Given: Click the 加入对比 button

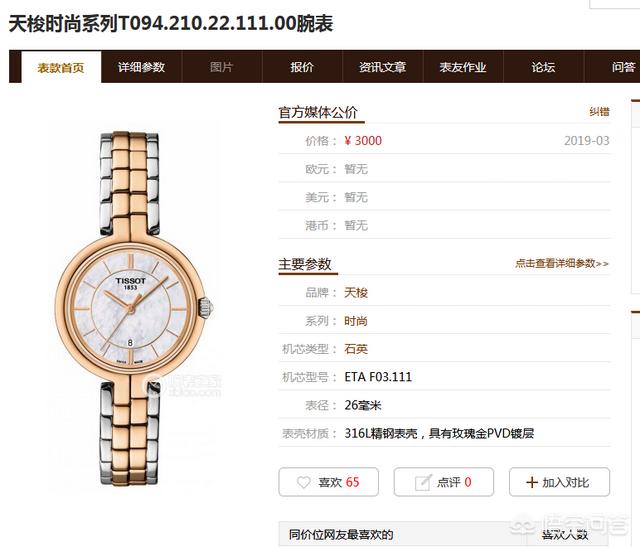Looking at the screenshot, I should click(x=560, y=482).
